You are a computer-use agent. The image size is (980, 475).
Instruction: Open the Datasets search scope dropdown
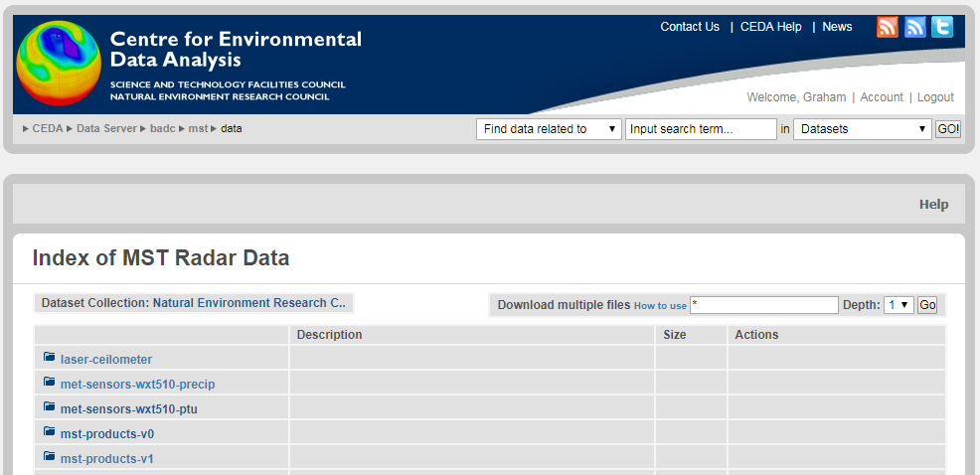tap(863, 129)
